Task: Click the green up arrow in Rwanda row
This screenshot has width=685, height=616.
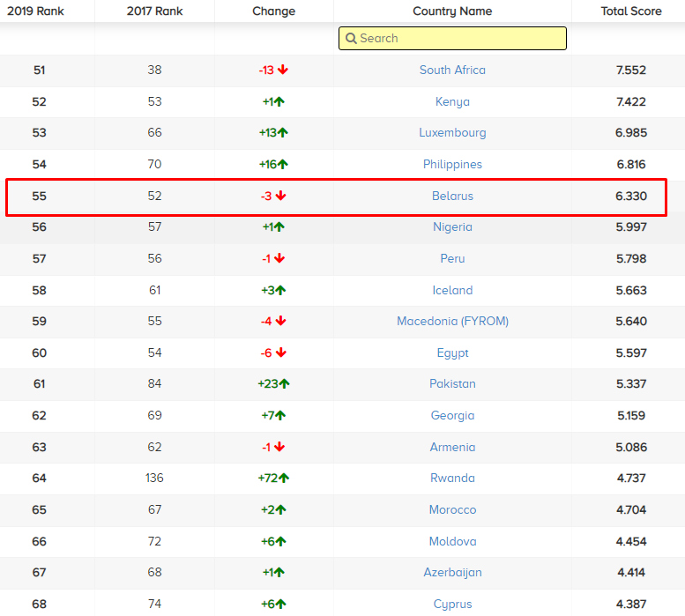Action: point(284,479)
